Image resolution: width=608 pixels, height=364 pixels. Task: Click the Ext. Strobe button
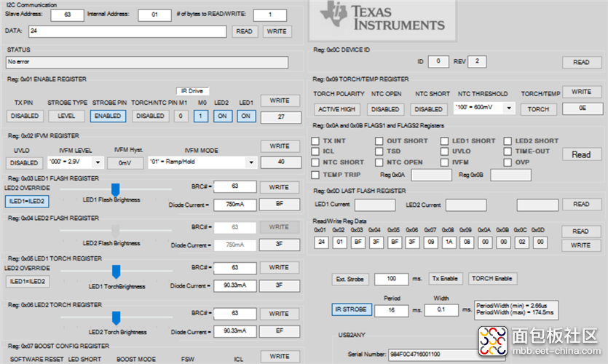(x=350, y=279)
